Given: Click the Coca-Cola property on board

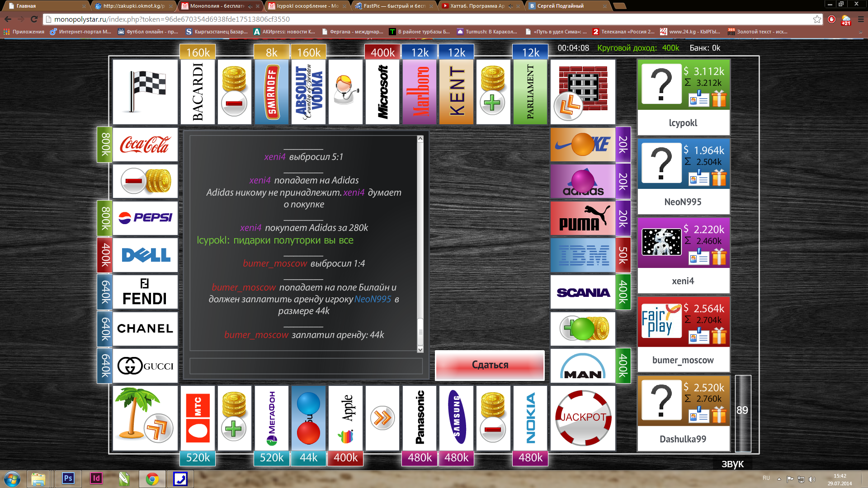Looking at the screenshot, I should coord(146,144).
